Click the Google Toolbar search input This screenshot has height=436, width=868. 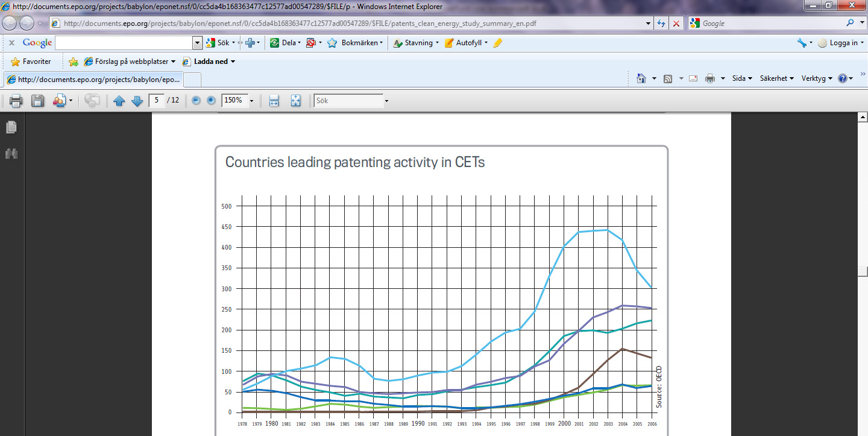coord(124,43)
